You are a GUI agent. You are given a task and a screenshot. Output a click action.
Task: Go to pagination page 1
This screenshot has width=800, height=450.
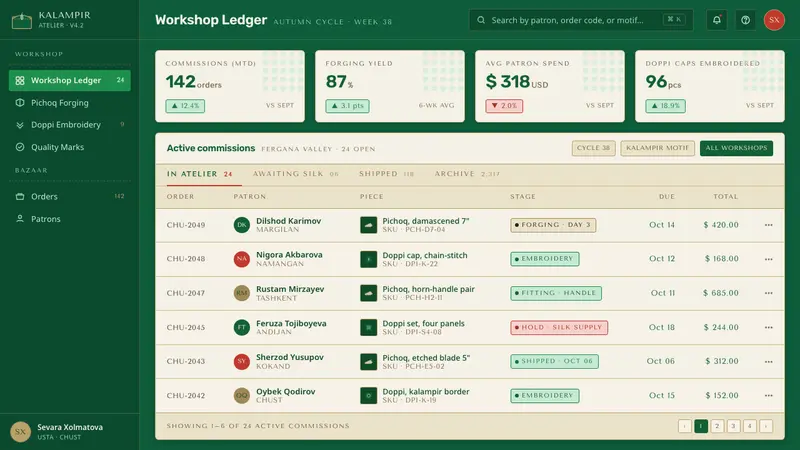tap(701, 426)
